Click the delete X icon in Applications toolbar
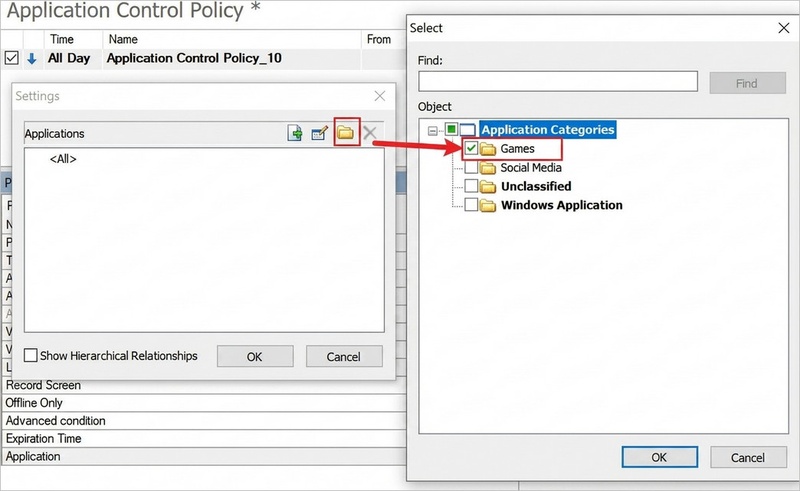This screenshot has height=491, width=800. (x=370, y=133)
